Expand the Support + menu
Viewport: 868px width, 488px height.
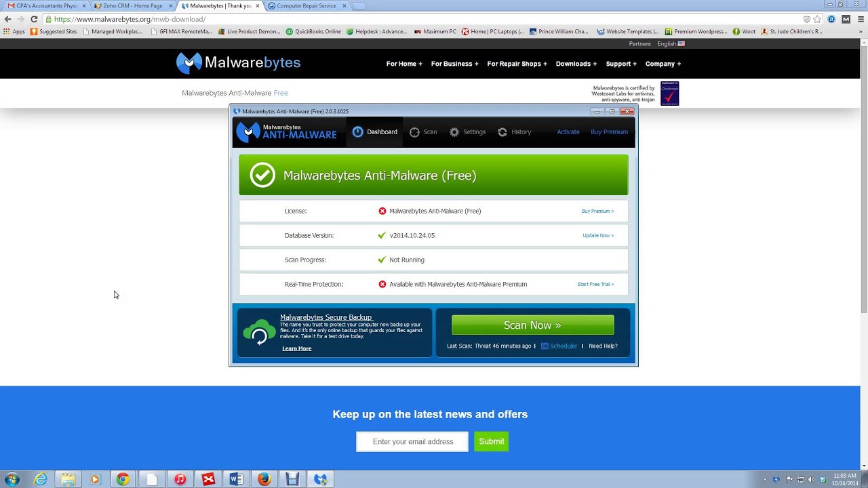[x=621, y=64]
